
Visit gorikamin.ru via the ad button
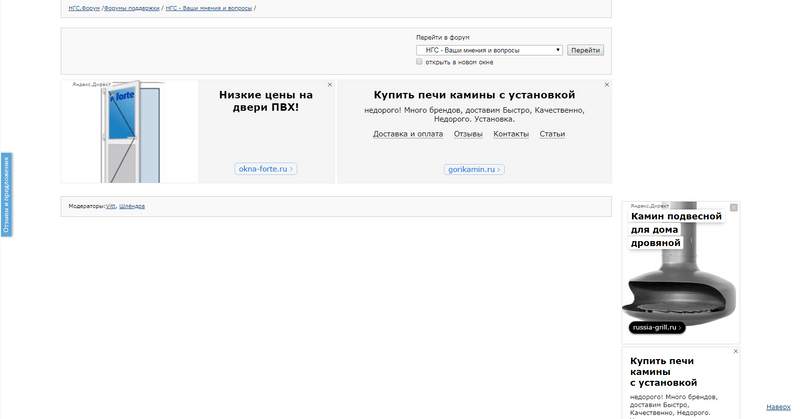pyautogui.click(x=473, y=170)
